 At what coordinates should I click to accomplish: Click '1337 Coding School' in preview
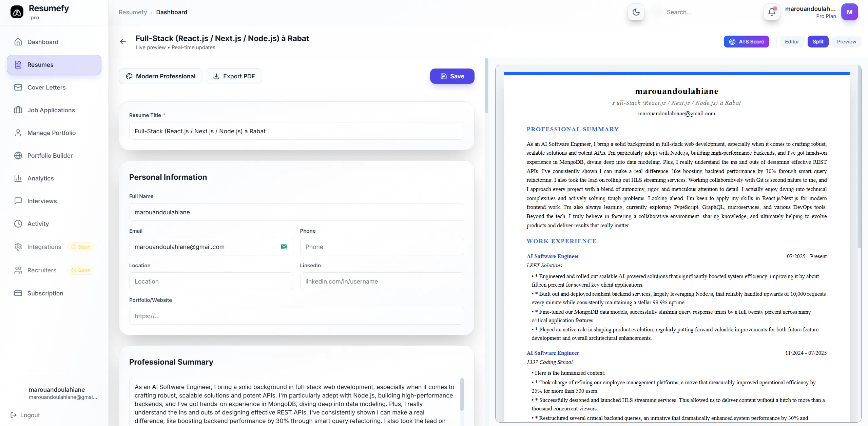(x=549, y=362)
